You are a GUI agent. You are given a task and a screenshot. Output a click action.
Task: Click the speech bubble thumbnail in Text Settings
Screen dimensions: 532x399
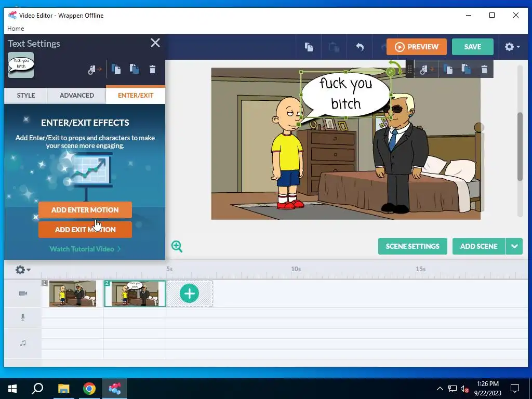pos(21,65)
